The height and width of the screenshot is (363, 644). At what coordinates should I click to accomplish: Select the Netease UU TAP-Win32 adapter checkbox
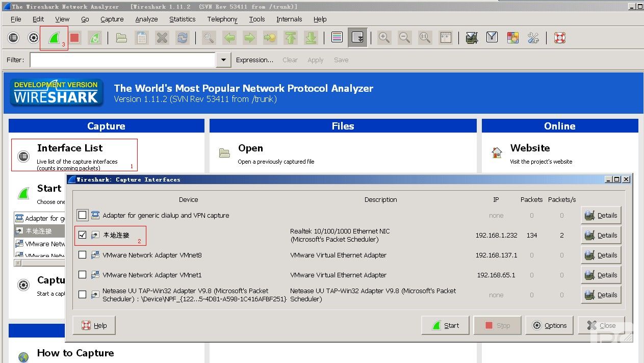pyautogui.click(x=83, y=295)
